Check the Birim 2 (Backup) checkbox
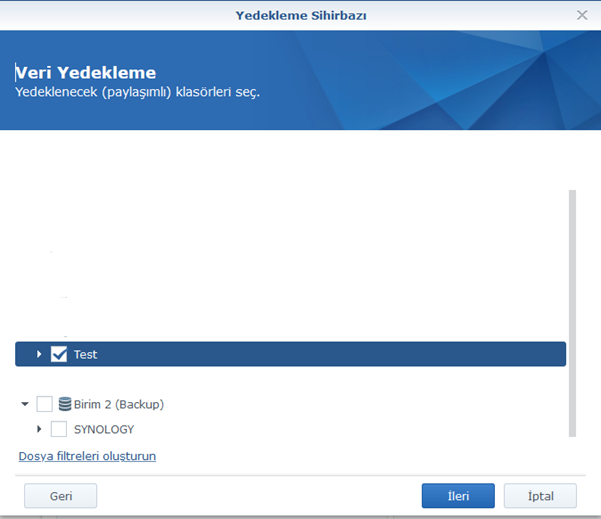The height and width of the screenshot is (519, 601). coord(44,404)
